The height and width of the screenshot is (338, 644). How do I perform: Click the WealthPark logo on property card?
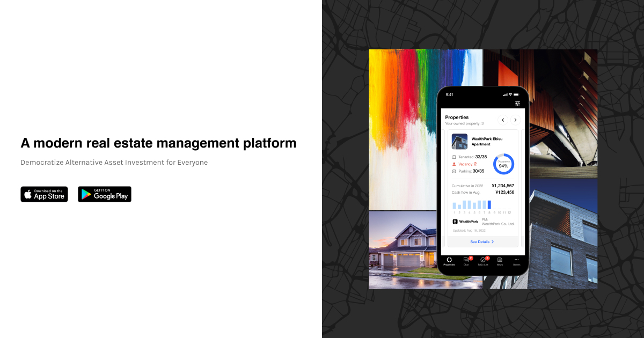pos(465,221)
